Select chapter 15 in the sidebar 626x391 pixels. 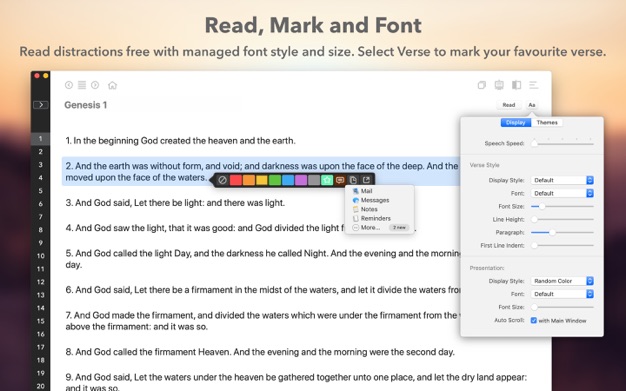click(x=40, y=321)
